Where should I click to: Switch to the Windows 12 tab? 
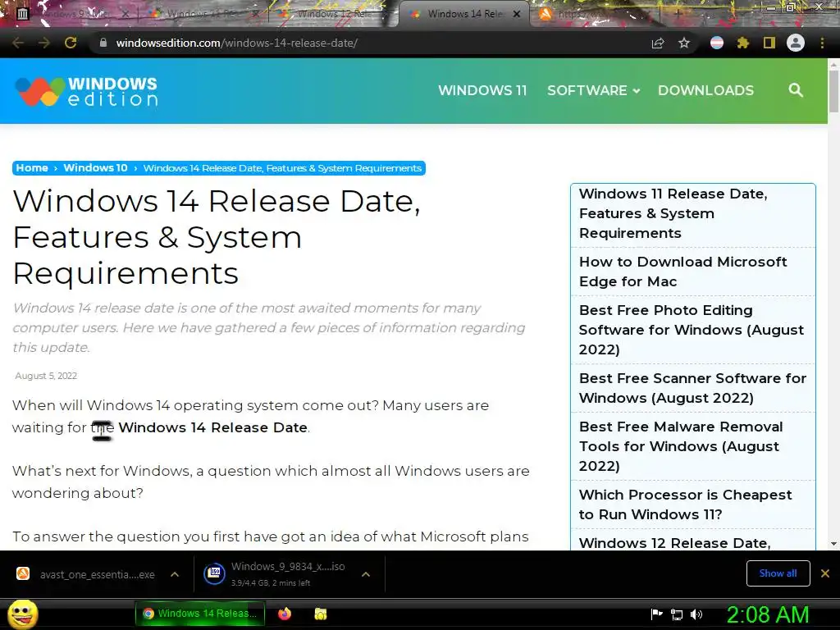pos(332,14)
